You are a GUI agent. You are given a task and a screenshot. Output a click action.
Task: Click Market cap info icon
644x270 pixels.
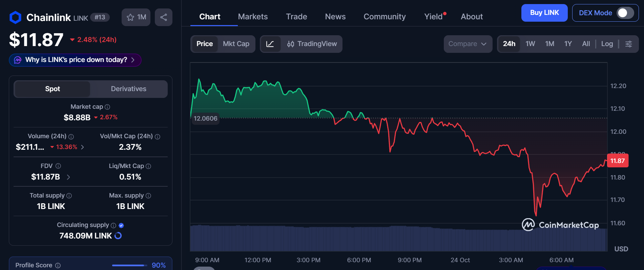click(107, 107)
